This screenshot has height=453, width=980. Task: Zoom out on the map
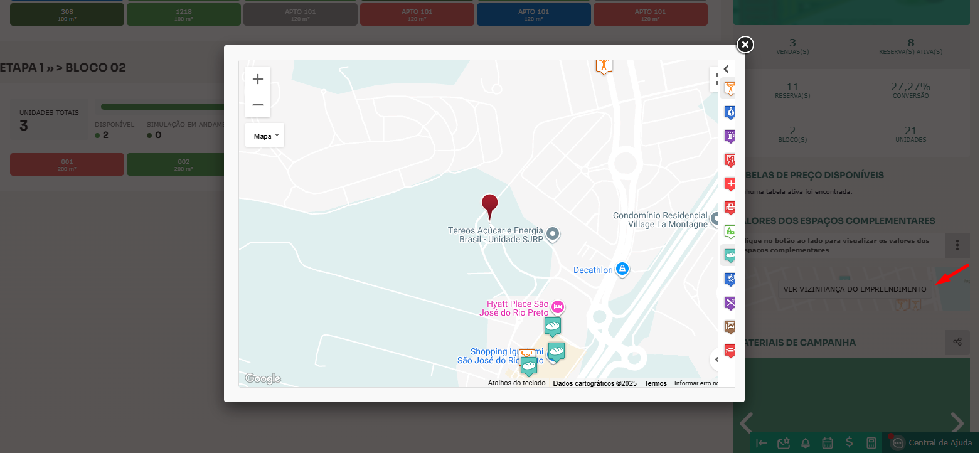258,105
